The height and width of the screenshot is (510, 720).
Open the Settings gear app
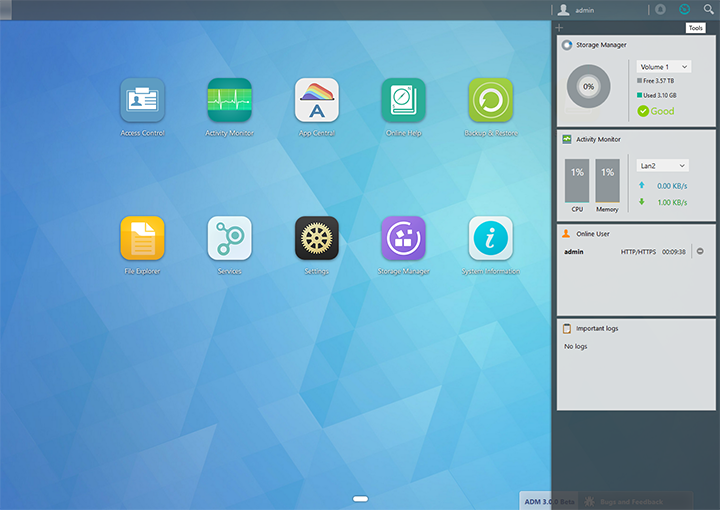point(316,238)
